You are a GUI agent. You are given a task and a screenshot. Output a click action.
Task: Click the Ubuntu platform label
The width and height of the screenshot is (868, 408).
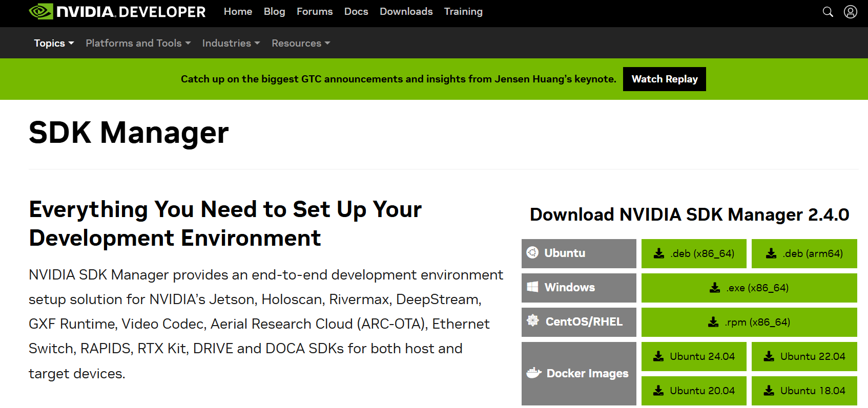(565, 253)
